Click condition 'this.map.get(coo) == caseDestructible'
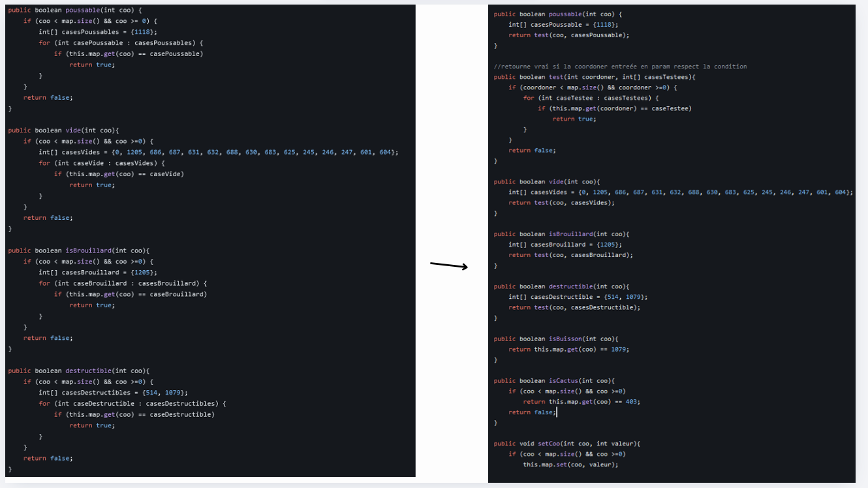Viewport: 868px width, 488px height. pyautogui.click(x=140, y=414)
